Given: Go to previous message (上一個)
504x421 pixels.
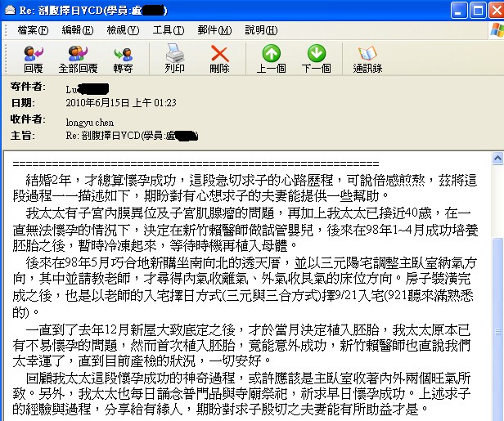Looking at the screenshot, I should click(x=272, y=59).
